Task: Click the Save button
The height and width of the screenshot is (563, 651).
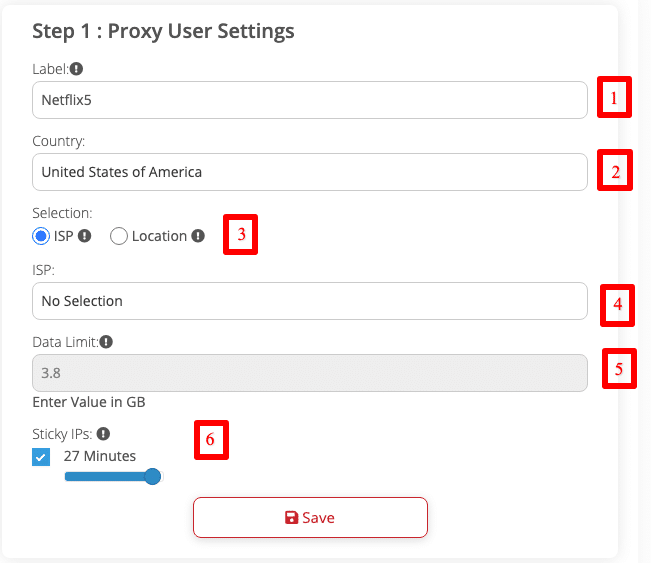Action: (310, 518)
